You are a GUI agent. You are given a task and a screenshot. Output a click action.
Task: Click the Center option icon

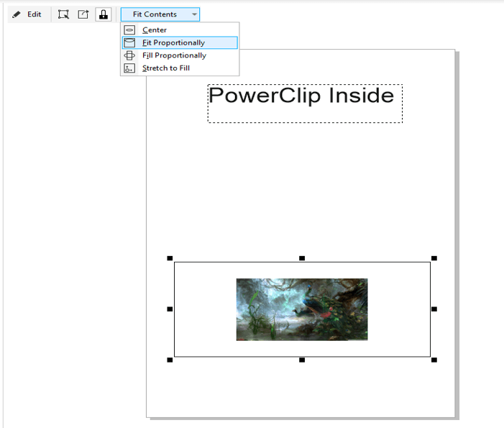pyautogui.click(x=129, y=30)
